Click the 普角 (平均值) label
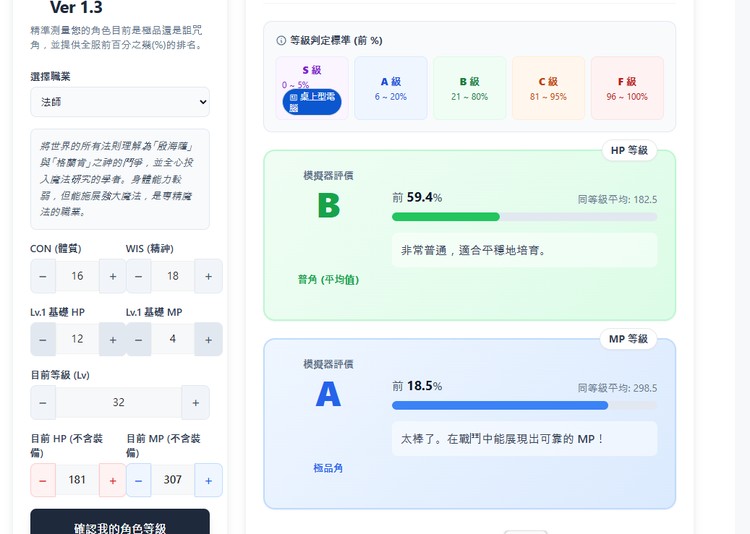Image resolution: width=750 pixels, height=534 pixels. 328,279
